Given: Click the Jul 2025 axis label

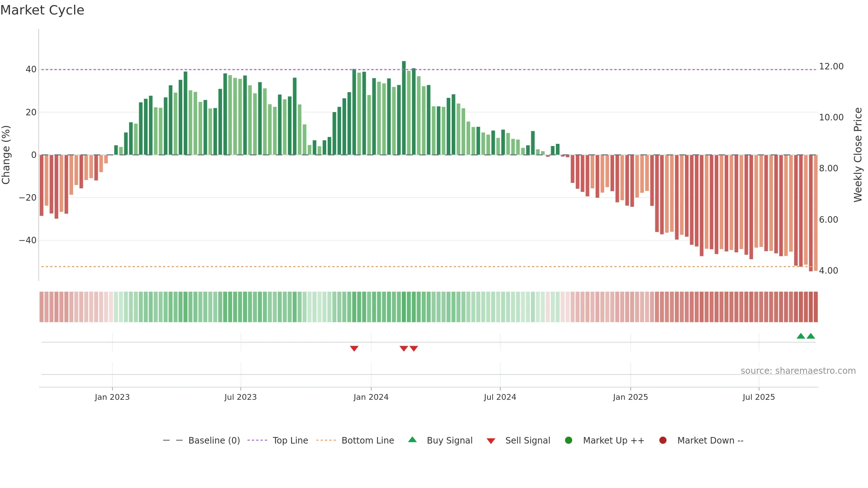Looking at the screenshot, I should pos(759,397).
